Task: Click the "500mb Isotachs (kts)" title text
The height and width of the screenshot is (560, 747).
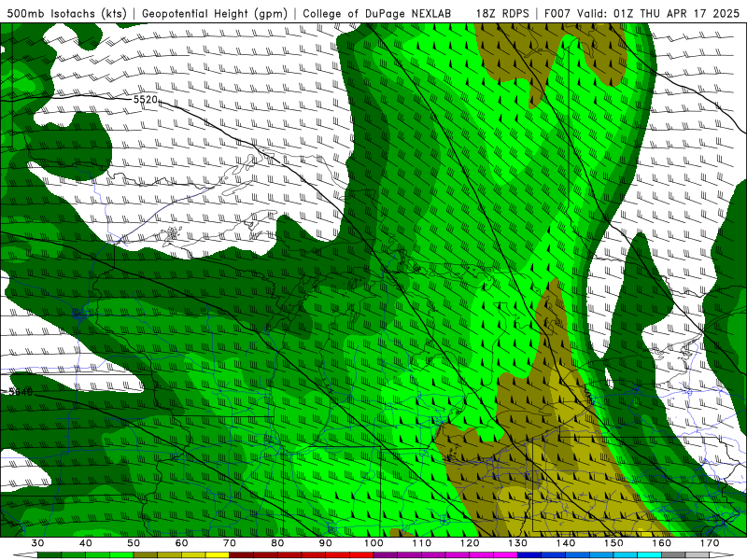Action: 67,13
